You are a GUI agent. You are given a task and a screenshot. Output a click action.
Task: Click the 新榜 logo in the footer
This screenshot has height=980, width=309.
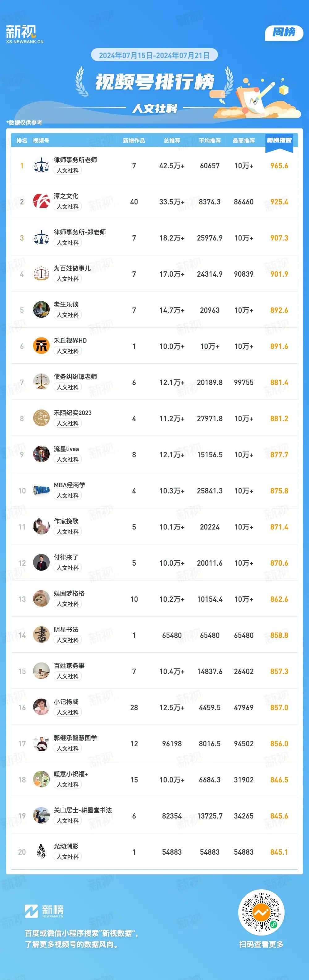(x=44, y=911)
